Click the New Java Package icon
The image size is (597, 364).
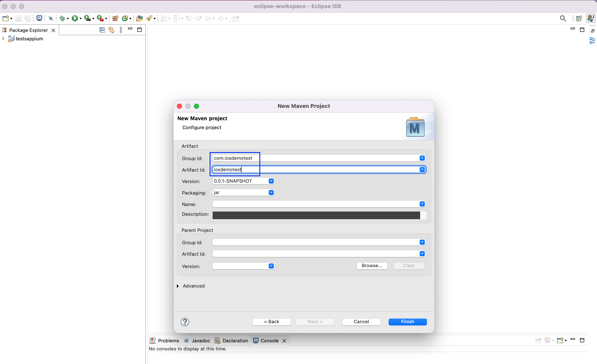pos(115,18)
